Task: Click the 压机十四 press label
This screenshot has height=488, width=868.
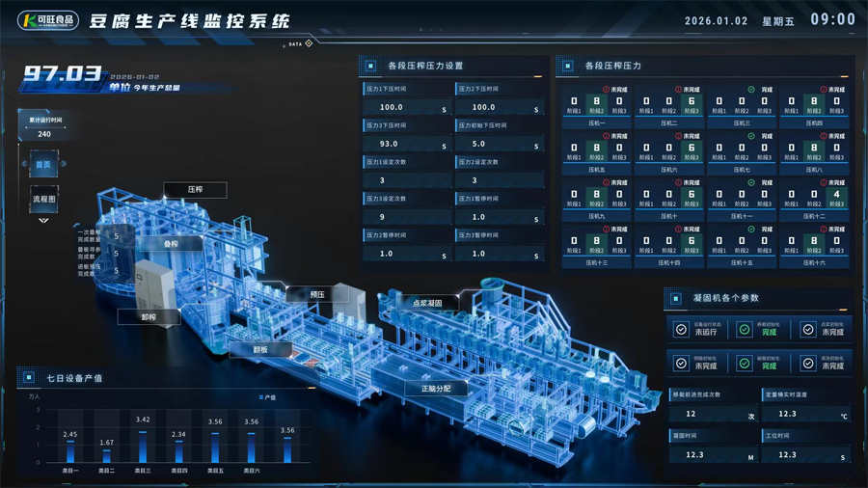Action: 668,263
